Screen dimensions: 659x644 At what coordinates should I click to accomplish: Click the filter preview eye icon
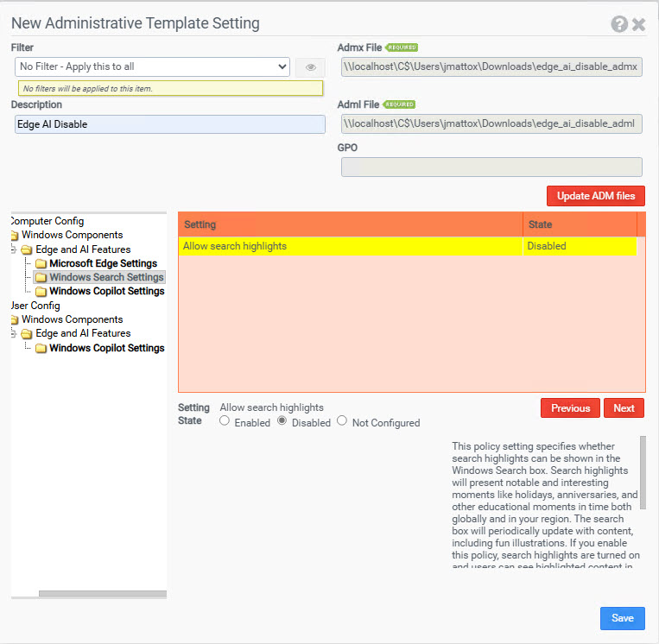[311, 67]
